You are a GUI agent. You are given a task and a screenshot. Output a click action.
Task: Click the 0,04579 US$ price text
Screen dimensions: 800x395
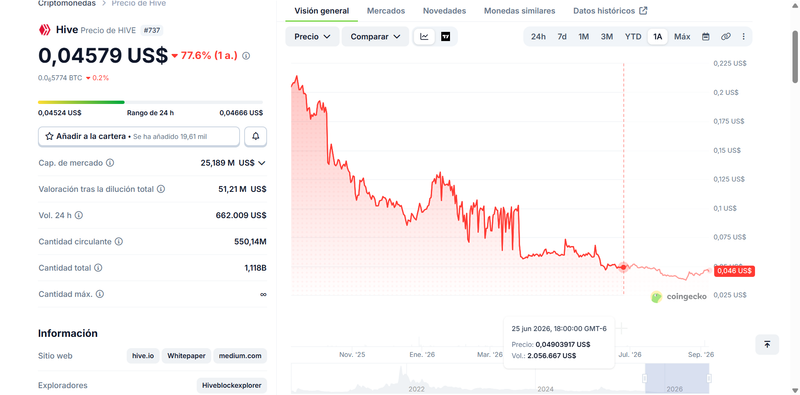(x=103, y=56)
